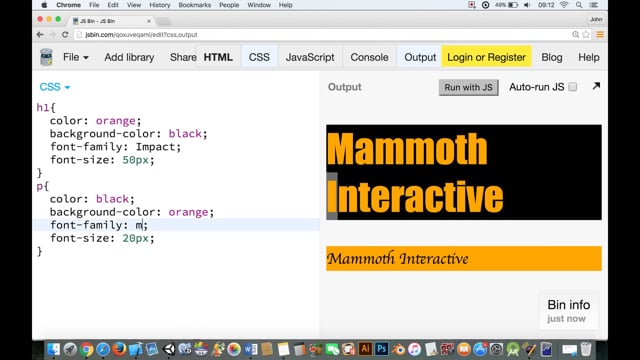Open Illustrator from the dock
This screenshot has width=640, height=360.
click(365, 349)
